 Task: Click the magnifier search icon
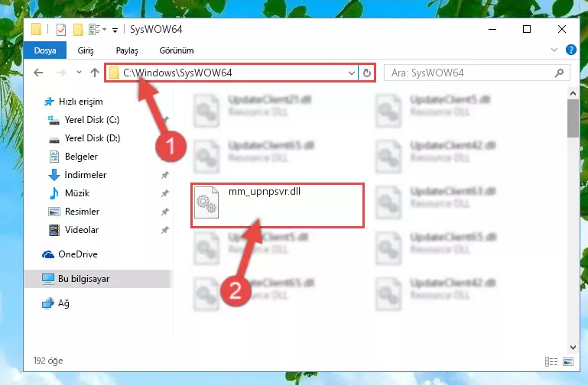click(559, 73)
